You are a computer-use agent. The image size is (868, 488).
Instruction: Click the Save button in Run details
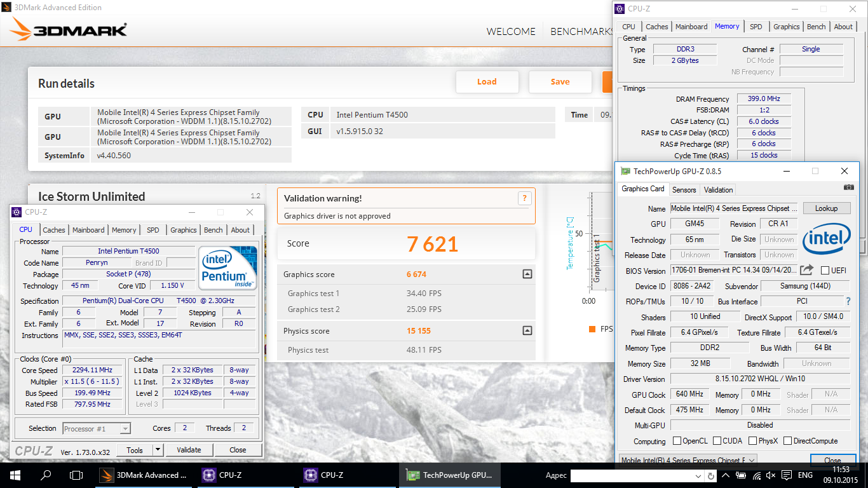coord(560,81)
